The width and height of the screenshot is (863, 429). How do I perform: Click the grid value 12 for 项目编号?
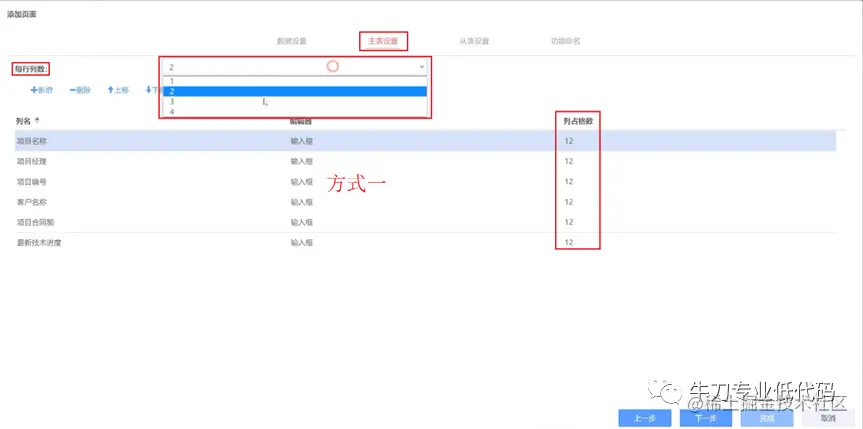pos(569,182)
